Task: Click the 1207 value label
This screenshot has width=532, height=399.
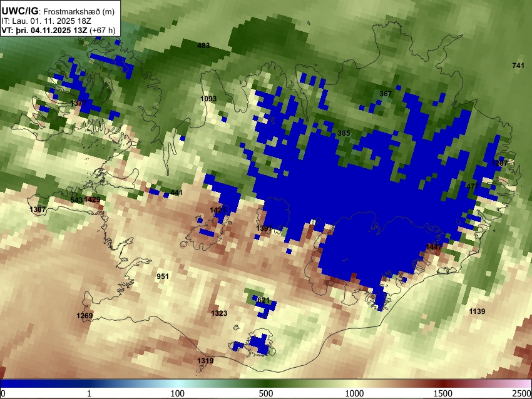Action: [x=499, y=163]
